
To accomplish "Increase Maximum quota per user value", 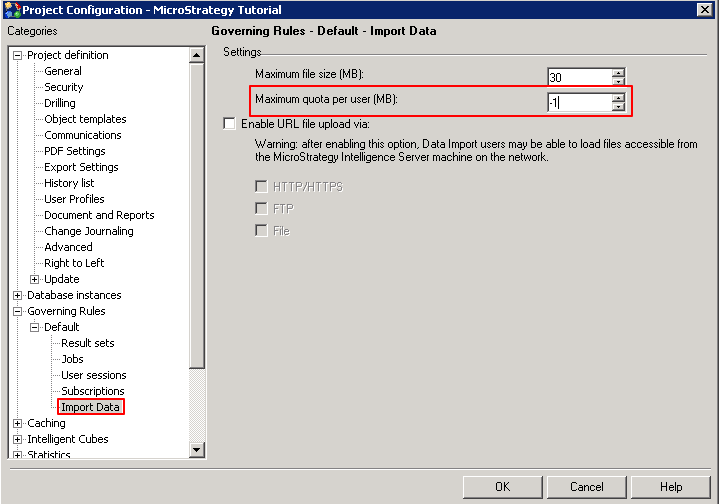I will [x=619, y=97].
